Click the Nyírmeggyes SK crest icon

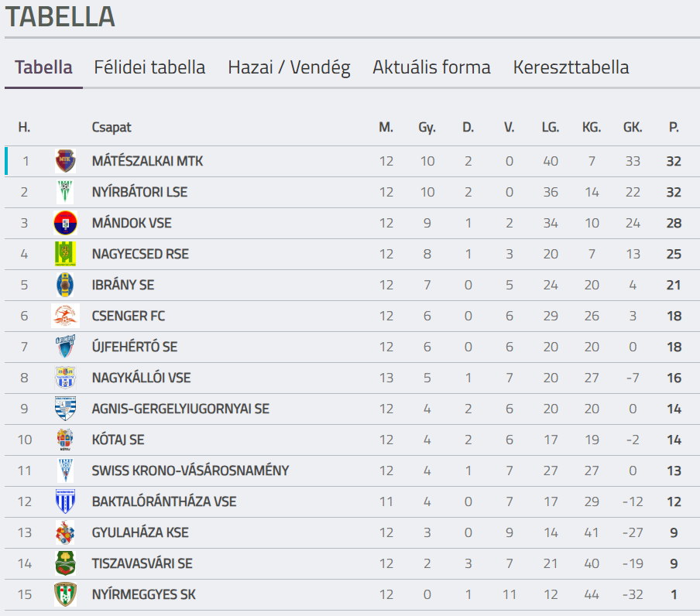pos(65,594)
